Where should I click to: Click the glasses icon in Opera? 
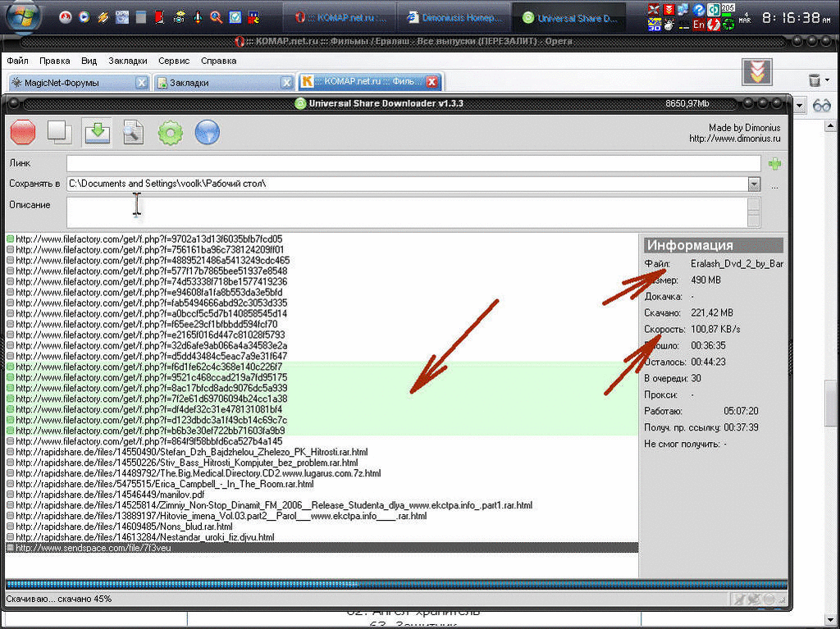tap(822, 105)
